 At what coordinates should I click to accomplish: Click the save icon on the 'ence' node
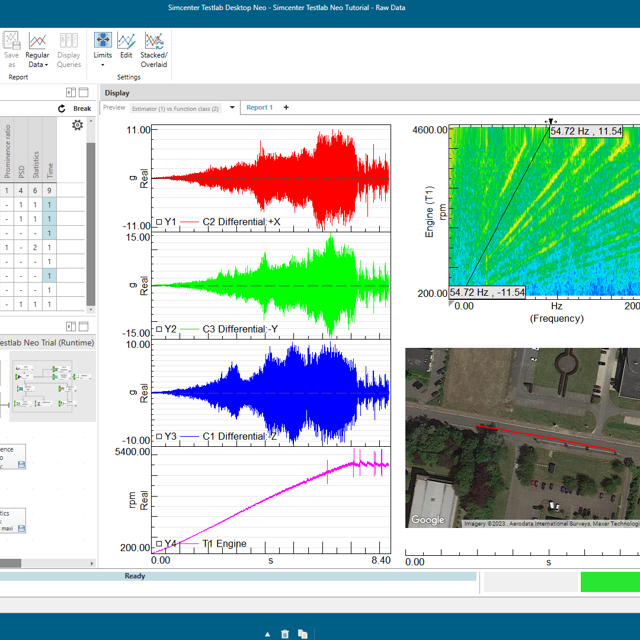(22, 464)
